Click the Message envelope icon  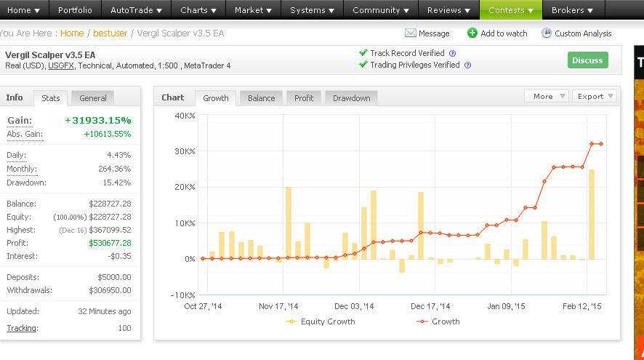[x=410, y=33]
